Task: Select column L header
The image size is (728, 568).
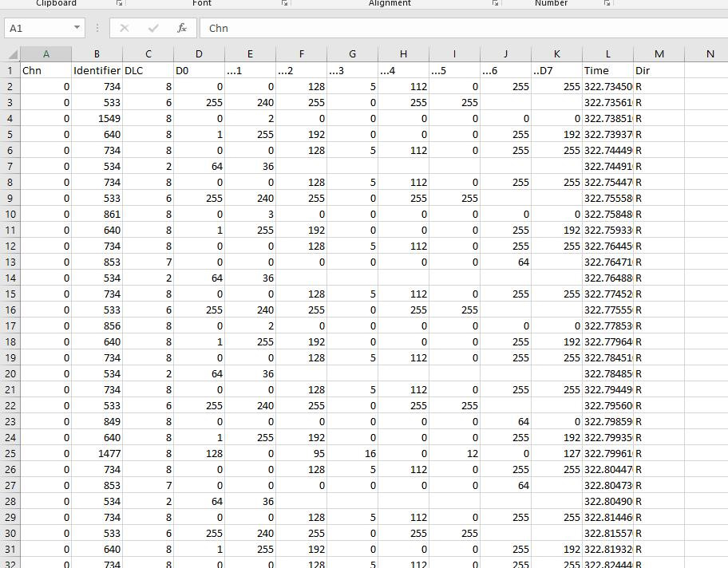Action: 607,54
